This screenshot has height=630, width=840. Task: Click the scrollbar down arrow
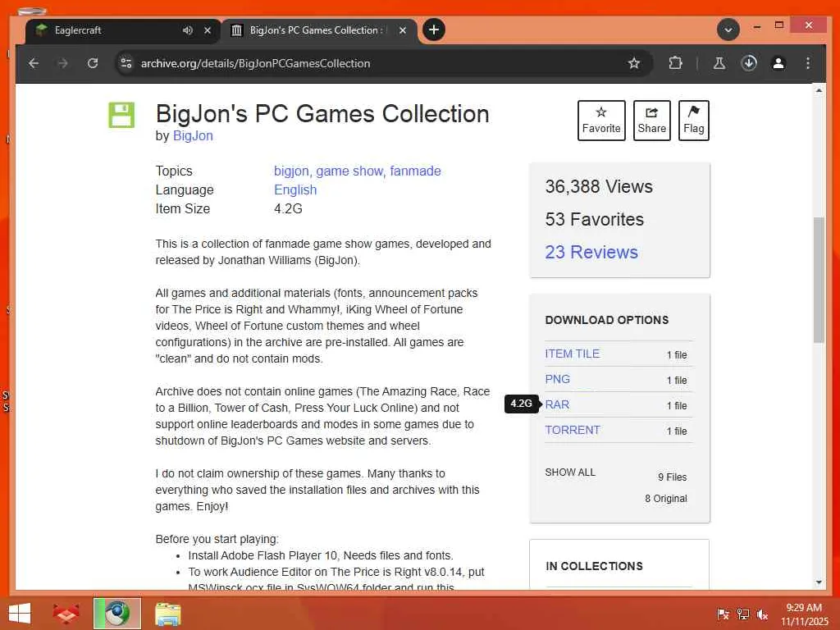click(x=819, y=582)
